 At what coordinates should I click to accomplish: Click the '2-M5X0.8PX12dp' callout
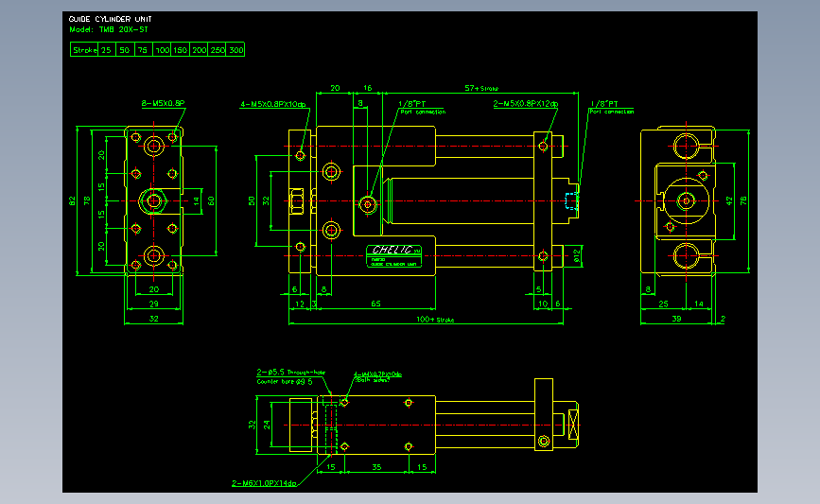[526, 104]
